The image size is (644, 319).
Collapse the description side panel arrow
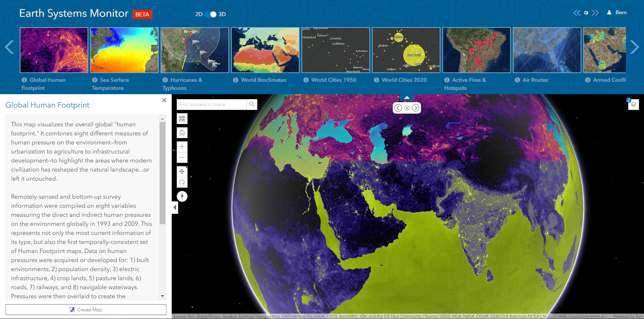point(175,207)
